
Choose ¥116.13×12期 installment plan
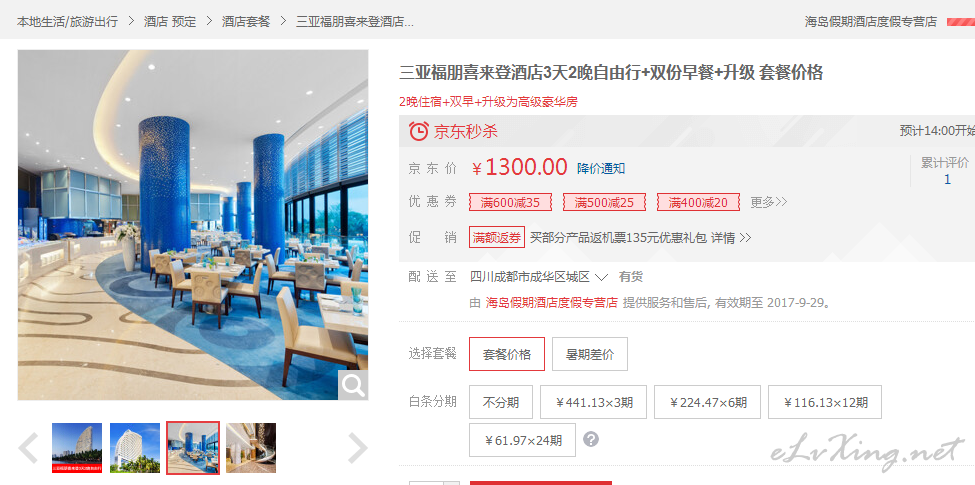(x=825, y=402)
